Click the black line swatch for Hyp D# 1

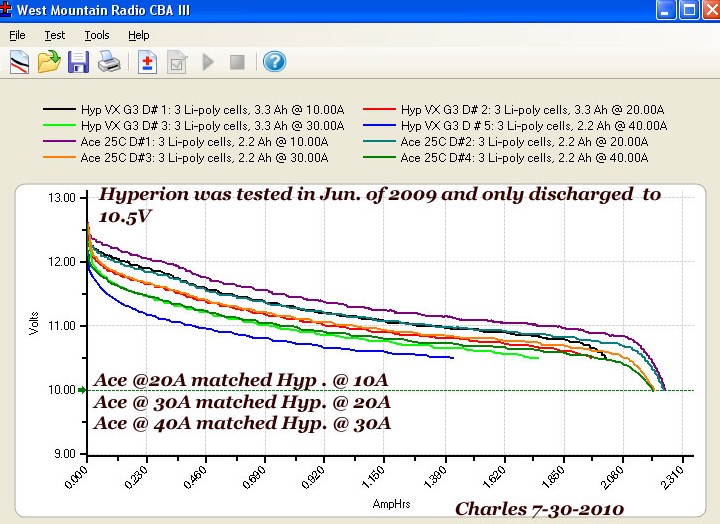pos(59,109)
